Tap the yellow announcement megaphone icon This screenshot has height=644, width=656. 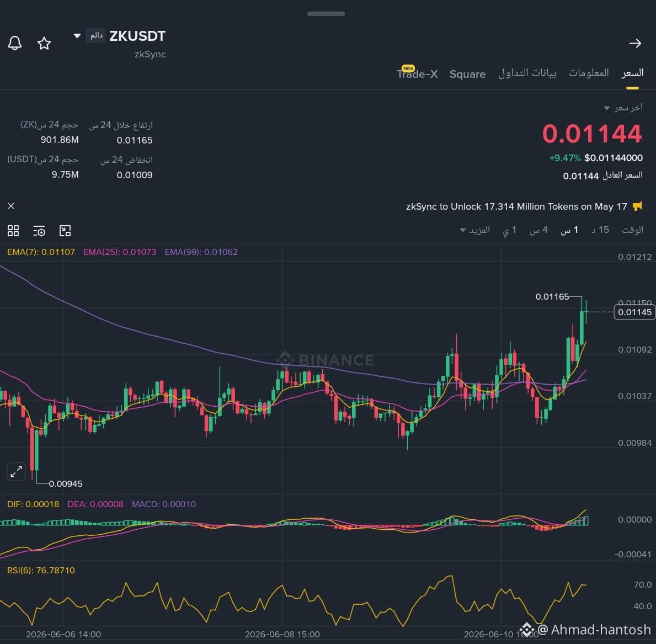[x=637, y=206]
